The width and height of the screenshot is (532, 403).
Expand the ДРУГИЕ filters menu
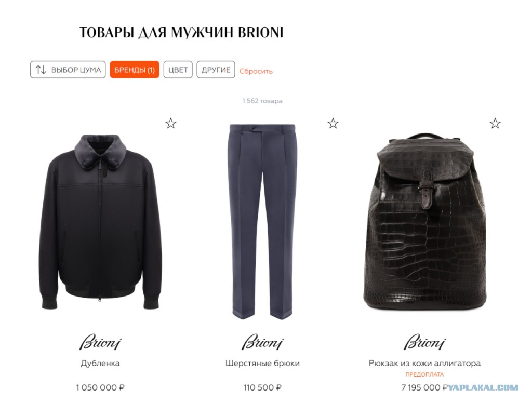click(216, 70)
